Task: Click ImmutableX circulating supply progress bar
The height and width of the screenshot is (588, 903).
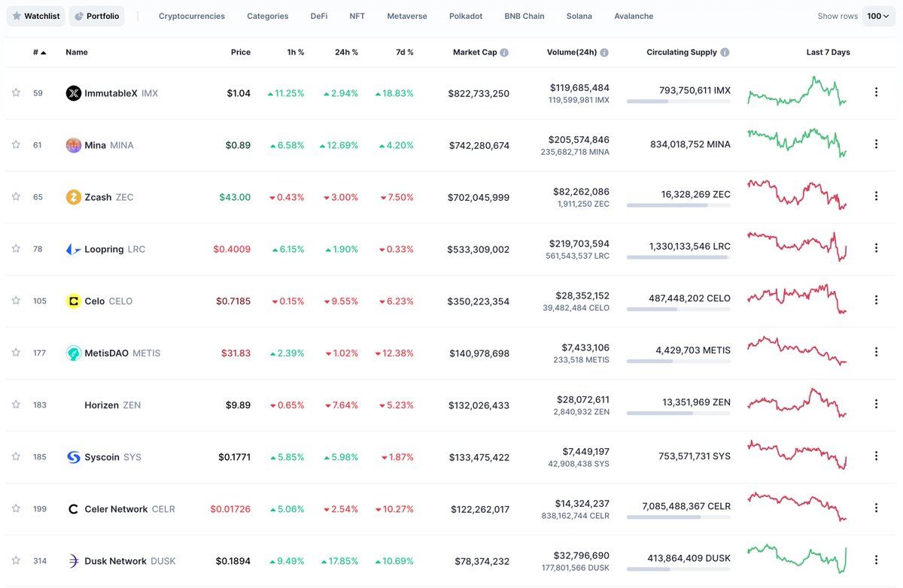Action: pyautogui.click(x=678, y=101)
